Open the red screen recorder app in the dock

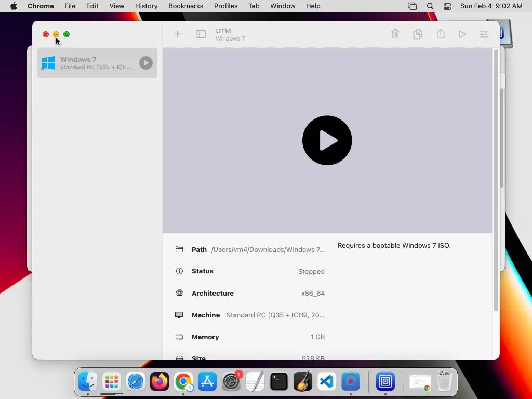click(x=351, y=381)
